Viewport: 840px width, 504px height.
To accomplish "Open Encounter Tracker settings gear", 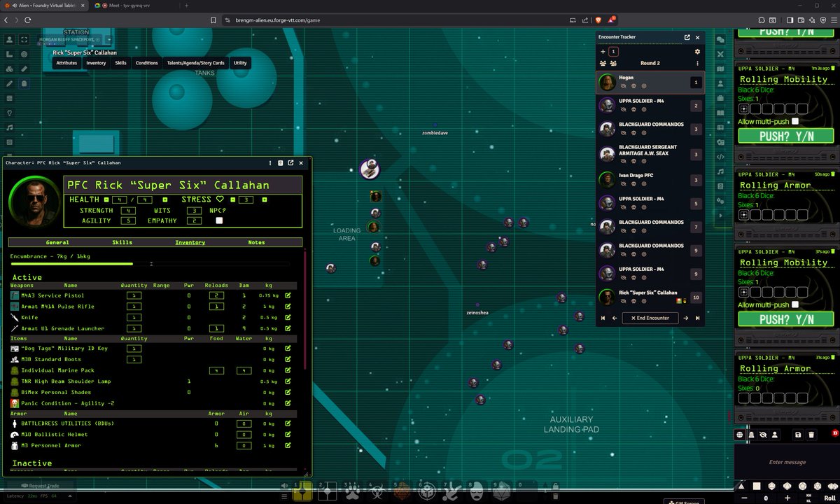I will click(x=697, y=52).
